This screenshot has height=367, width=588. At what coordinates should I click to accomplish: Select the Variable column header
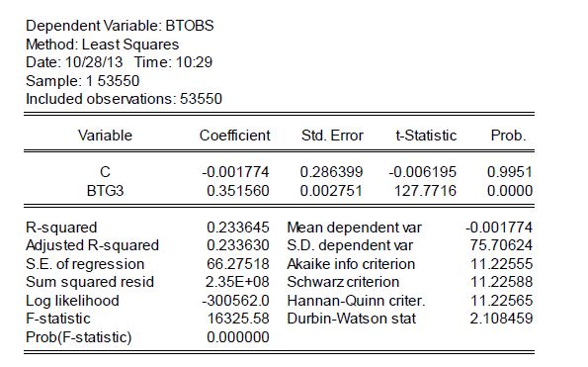tap(105, 136)
